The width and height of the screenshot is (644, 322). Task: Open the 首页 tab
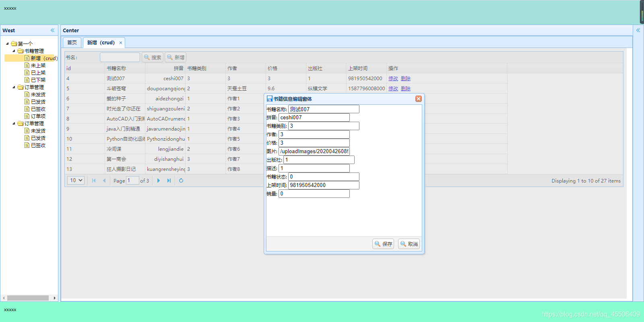[x=72, y=42]
